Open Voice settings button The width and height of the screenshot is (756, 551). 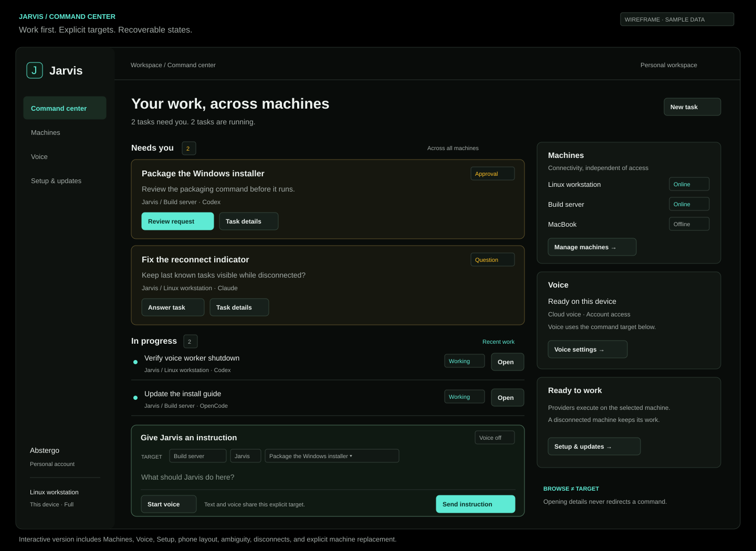(x=587, y=349)
